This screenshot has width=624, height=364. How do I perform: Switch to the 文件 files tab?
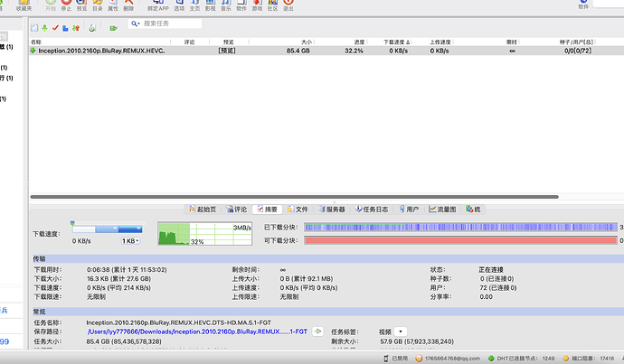[x=298, y=210]
